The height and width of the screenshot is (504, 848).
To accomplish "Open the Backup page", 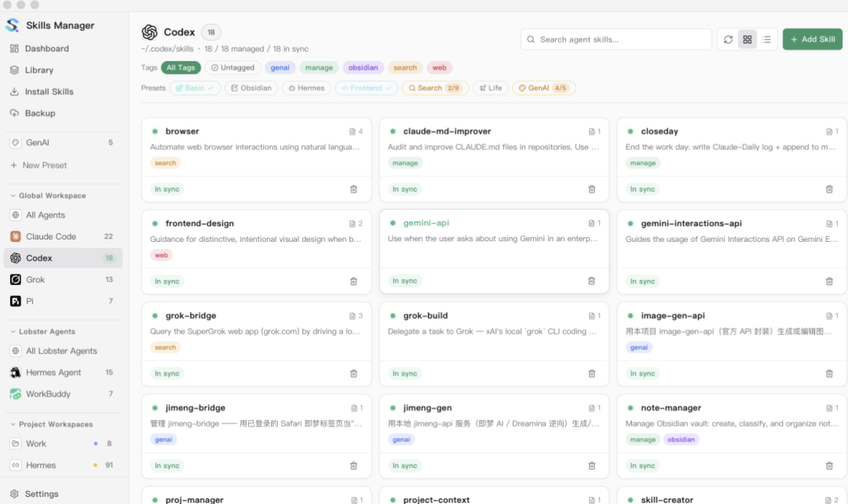I will [63, 114].
